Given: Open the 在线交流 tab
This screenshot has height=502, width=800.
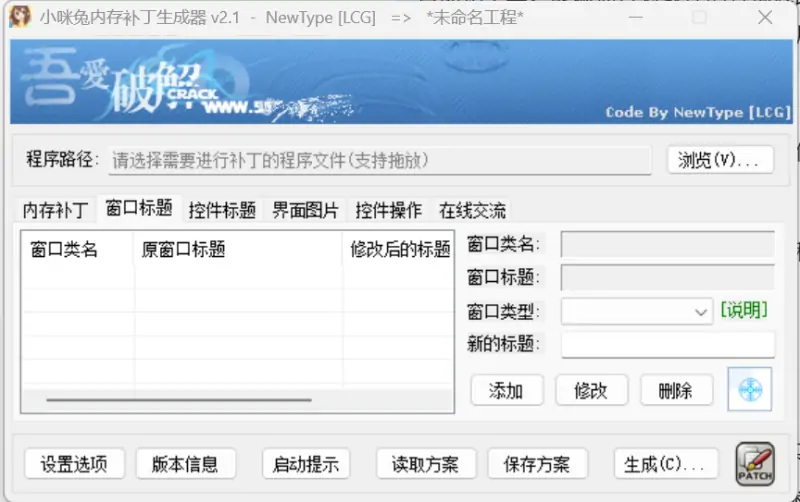Looking at the screenshot, I should click(472, 211).
